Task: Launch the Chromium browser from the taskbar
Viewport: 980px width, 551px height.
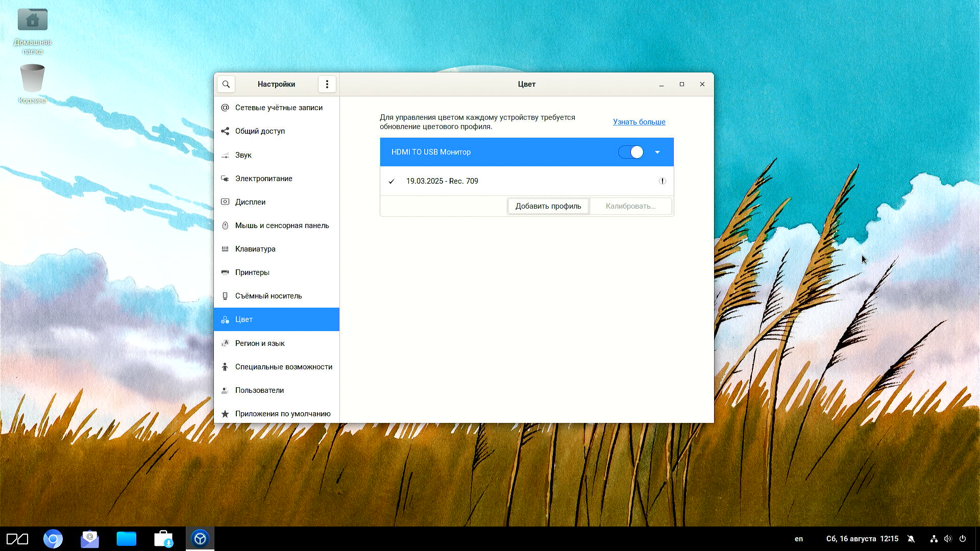Action: point(53,539)
